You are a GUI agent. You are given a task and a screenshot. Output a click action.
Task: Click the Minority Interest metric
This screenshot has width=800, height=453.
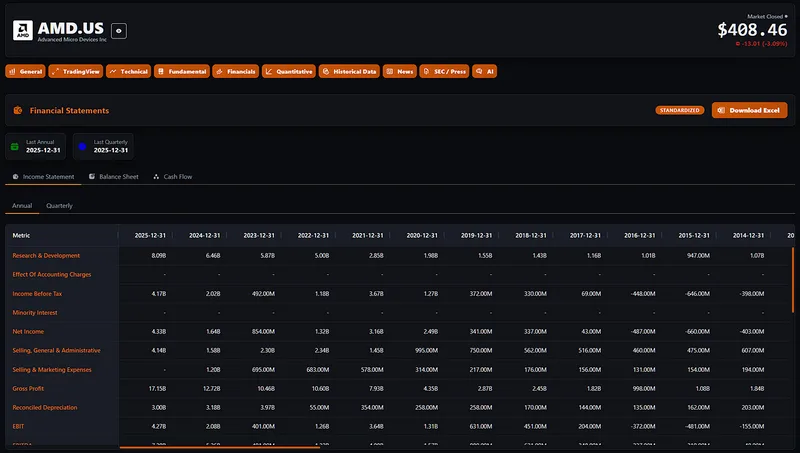[35, 313]
